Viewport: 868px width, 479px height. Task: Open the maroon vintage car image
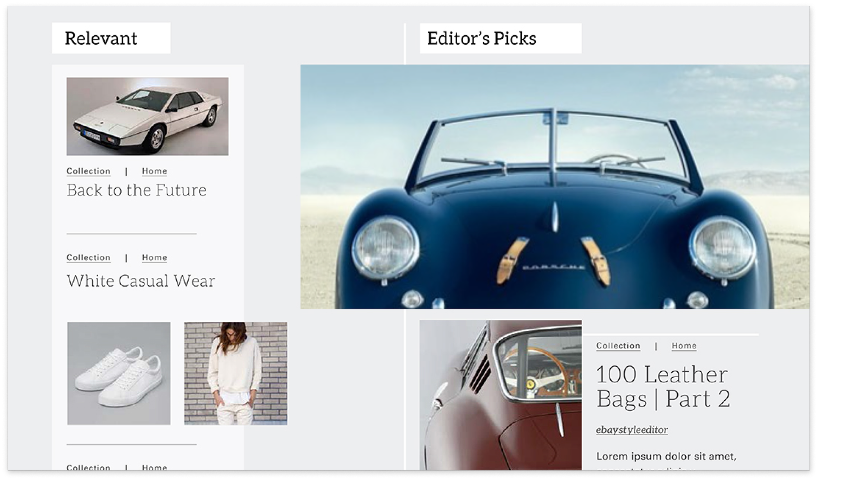(500, 395)
